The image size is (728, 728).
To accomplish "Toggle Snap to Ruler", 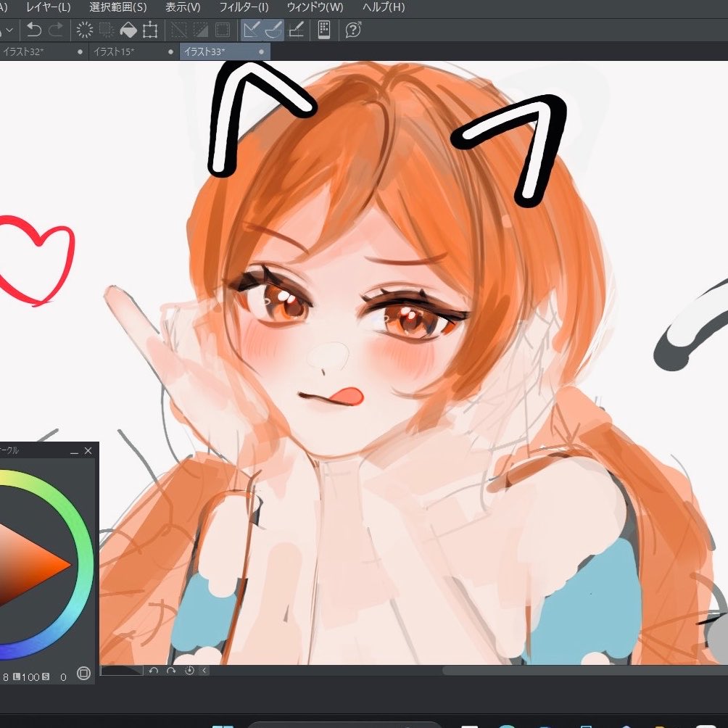I will point(251,30).
